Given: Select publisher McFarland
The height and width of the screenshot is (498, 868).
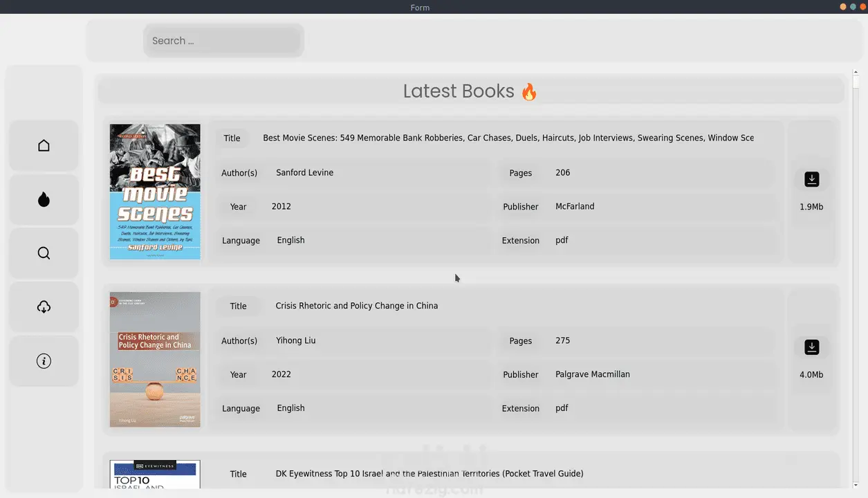Looking at the screenshot, I should click(x=575, y=206).
